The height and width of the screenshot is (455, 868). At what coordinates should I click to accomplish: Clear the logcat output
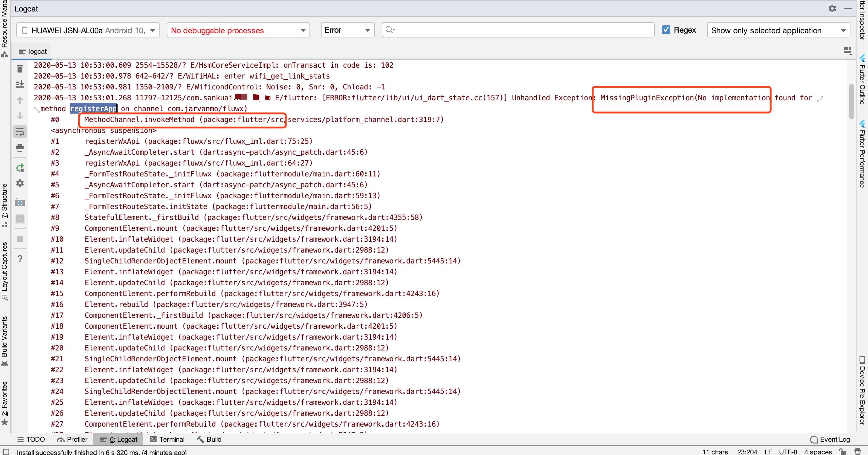pyautogui.click(x=19, y=68)
